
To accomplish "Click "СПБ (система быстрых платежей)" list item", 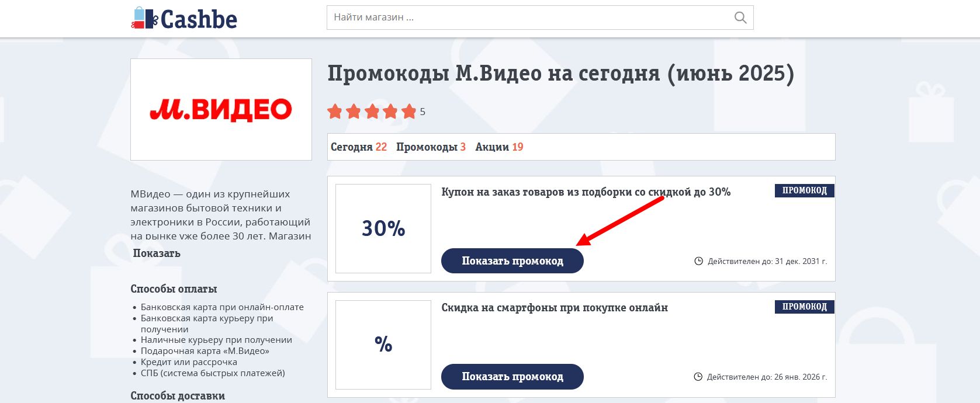I will click(x=213, y=373).
